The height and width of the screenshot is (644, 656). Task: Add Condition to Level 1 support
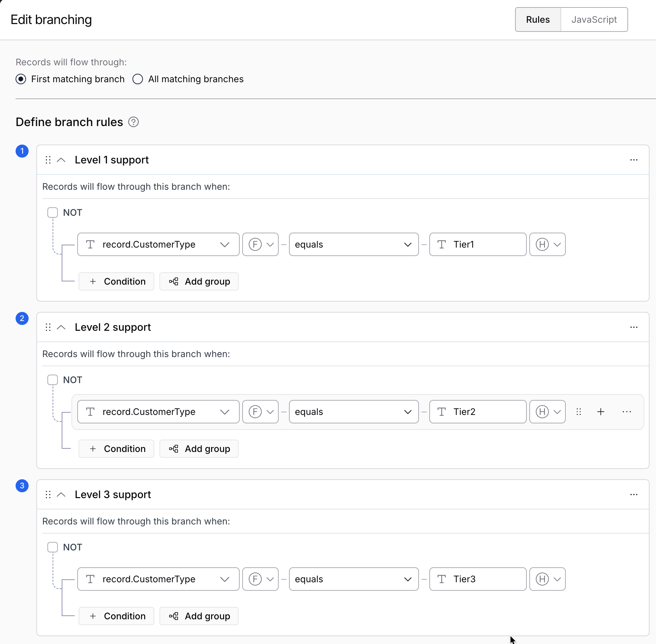[116, 282]
